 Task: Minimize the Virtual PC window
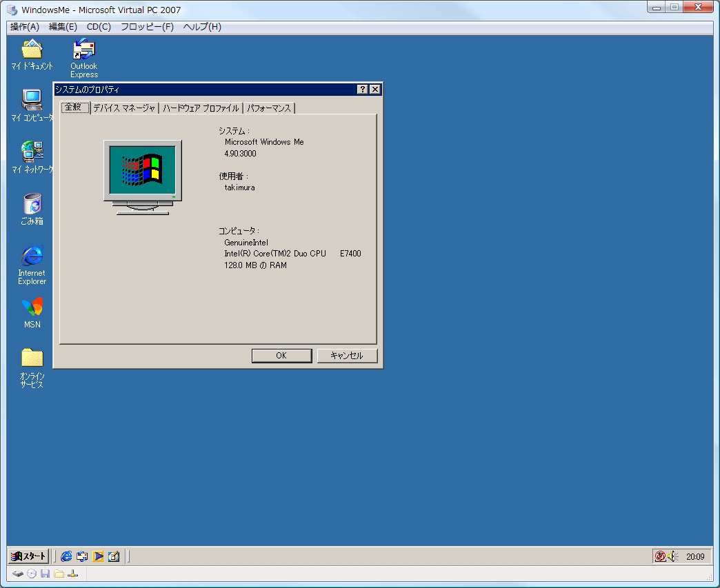pyautogui.click(x=657, y=7)
